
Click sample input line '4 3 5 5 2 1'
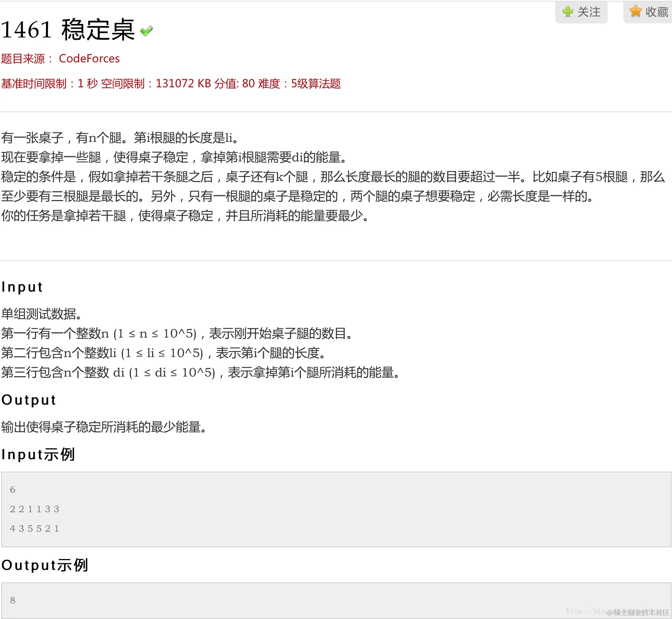[35, 529]
